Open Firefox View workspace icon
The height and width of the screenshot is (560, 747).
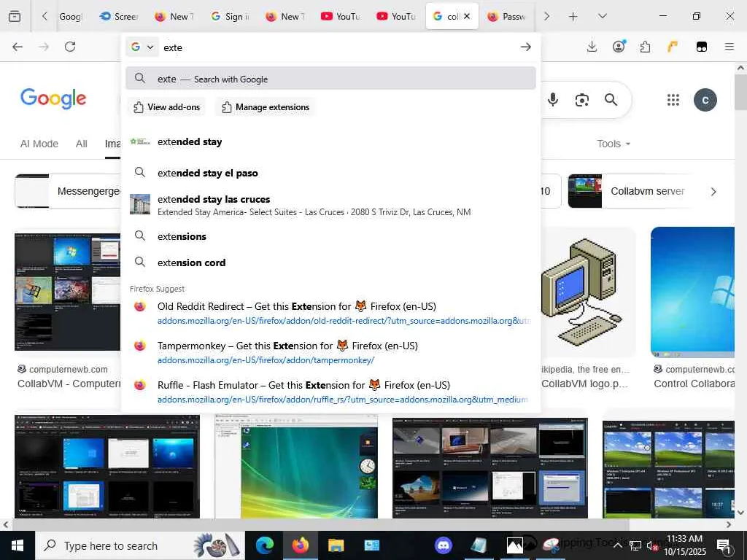[x=15, y=16]
